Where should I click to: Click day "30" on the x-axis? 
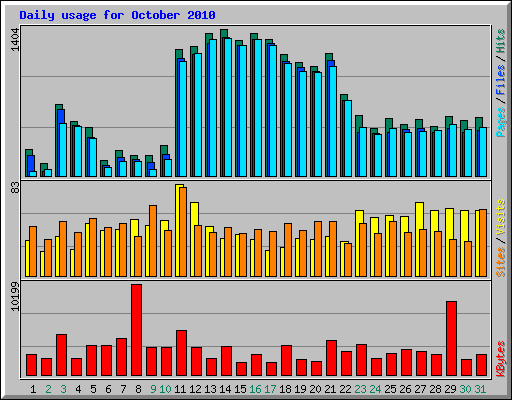pos(465,389)
